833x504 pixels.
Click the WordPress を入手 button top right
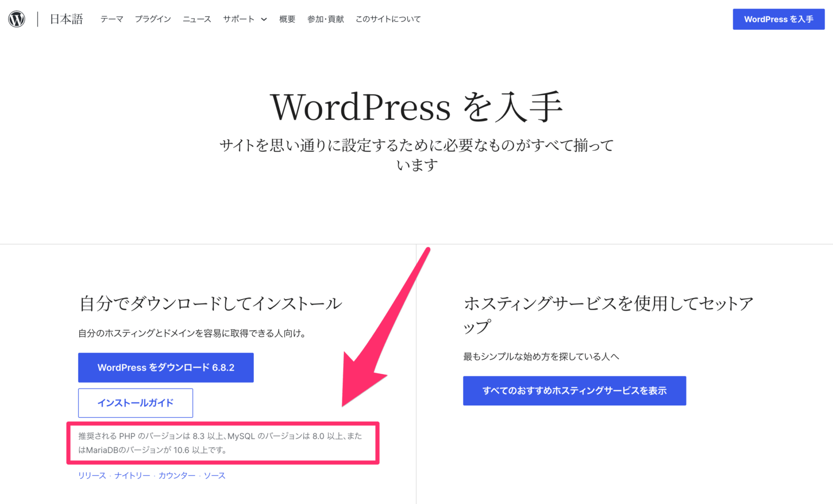pyautogui.click(x=778, y=19)
